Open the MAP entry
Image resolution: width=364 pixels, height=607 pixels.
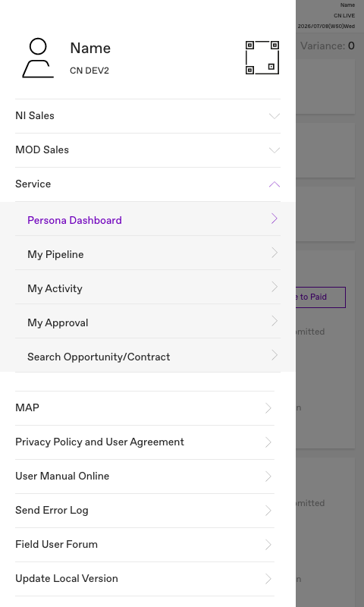(145, 408)
